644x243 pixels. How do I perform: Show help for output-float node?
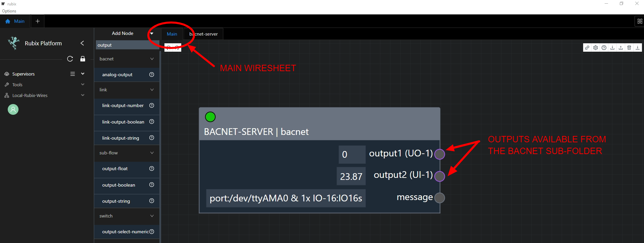point(152,168)
